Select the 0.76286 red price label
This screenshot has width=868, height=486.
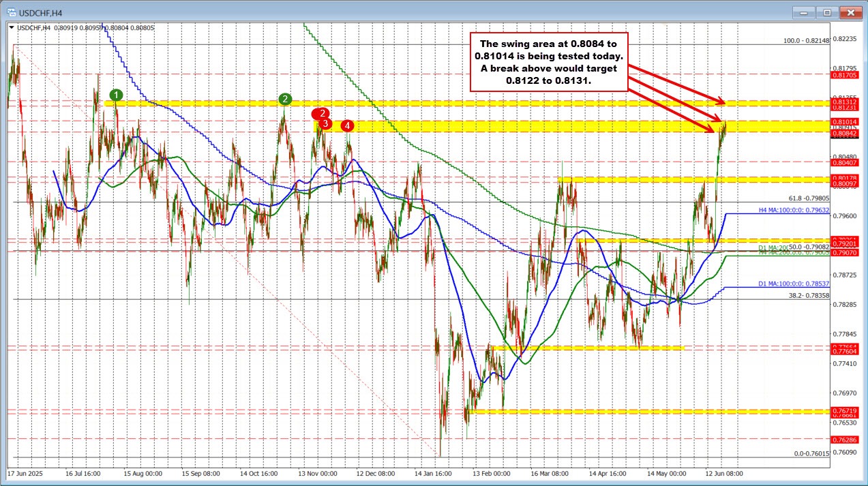[843, 440]
